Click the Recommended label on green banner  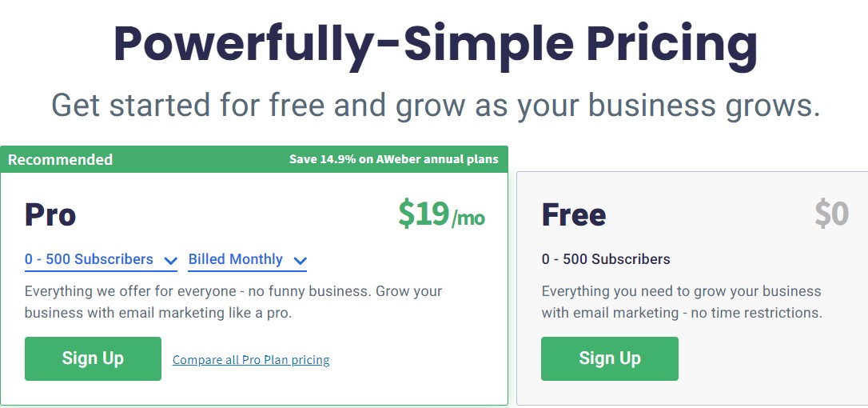click(x=60, y=160)
